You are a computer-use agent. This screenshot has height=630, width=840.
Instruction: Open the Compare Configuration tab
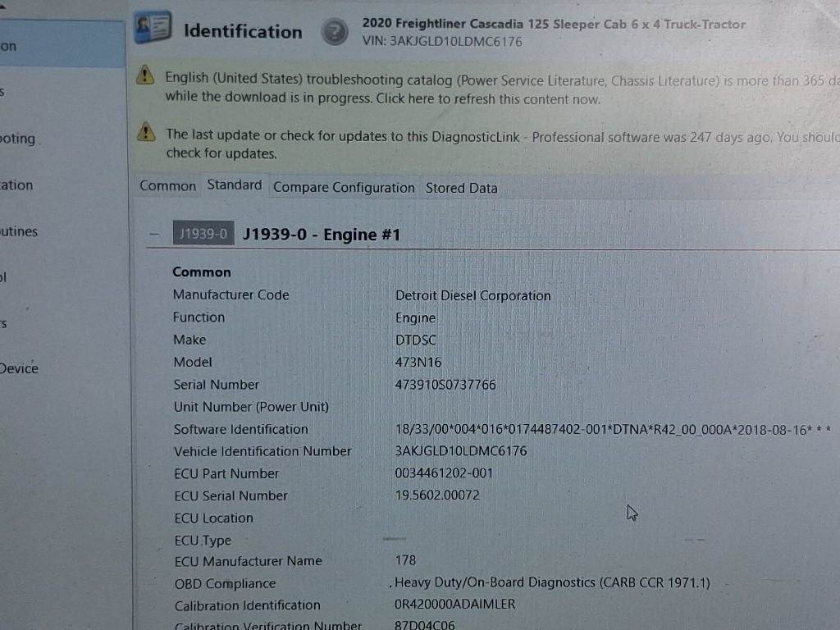pyautogui.click(x=344, y=188)
